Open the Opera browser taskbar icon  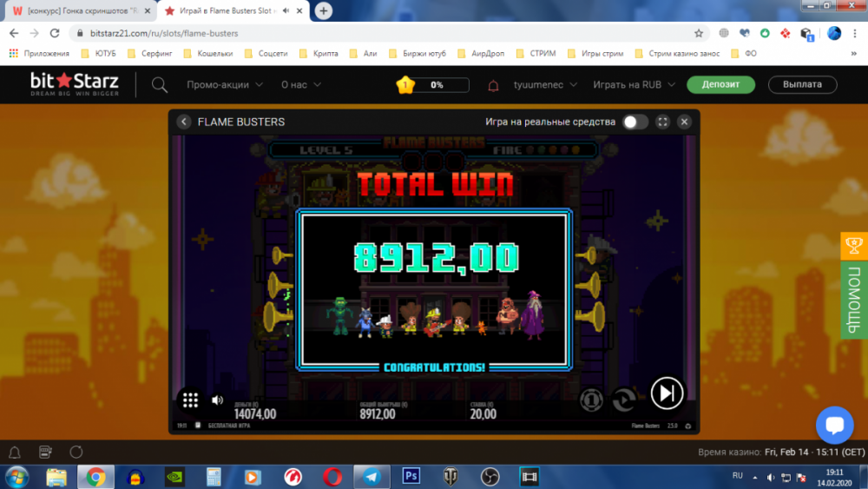(332, 477)
